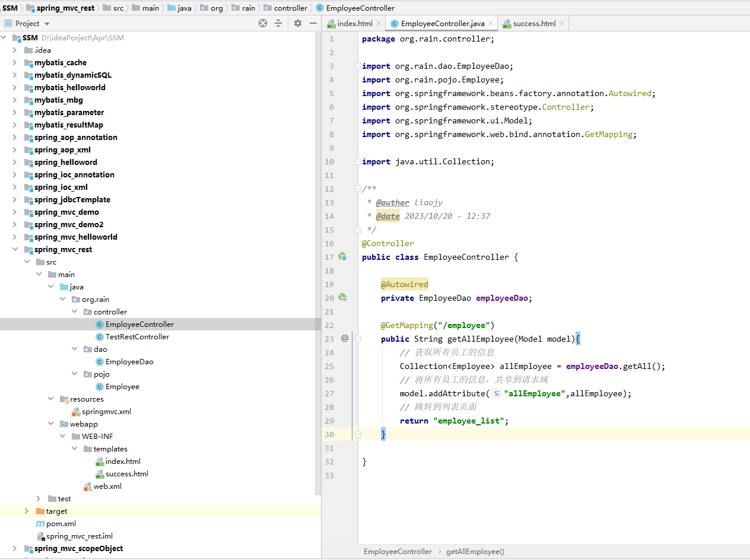Click the SSM breadcrumb in navigation bar
This screenshot has height=560, width=750.
point(10,8)
